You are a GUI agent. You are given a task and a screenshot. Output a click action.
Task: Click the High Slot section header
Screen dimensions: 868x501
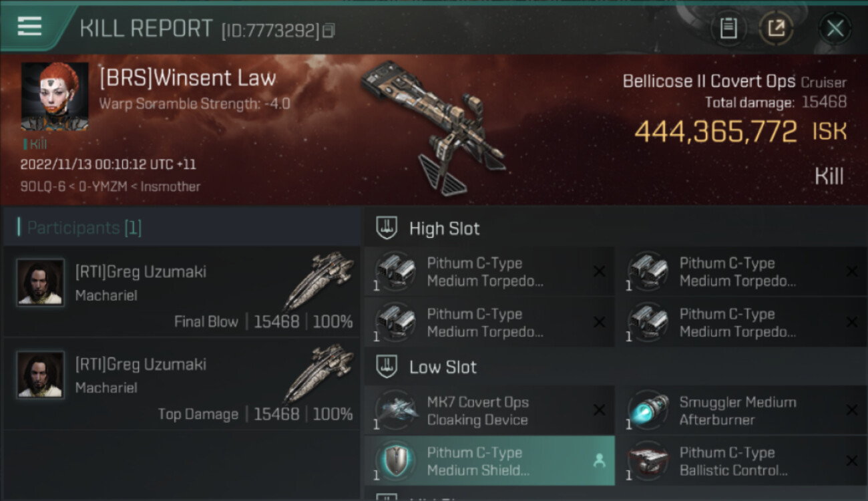point(616,228)
